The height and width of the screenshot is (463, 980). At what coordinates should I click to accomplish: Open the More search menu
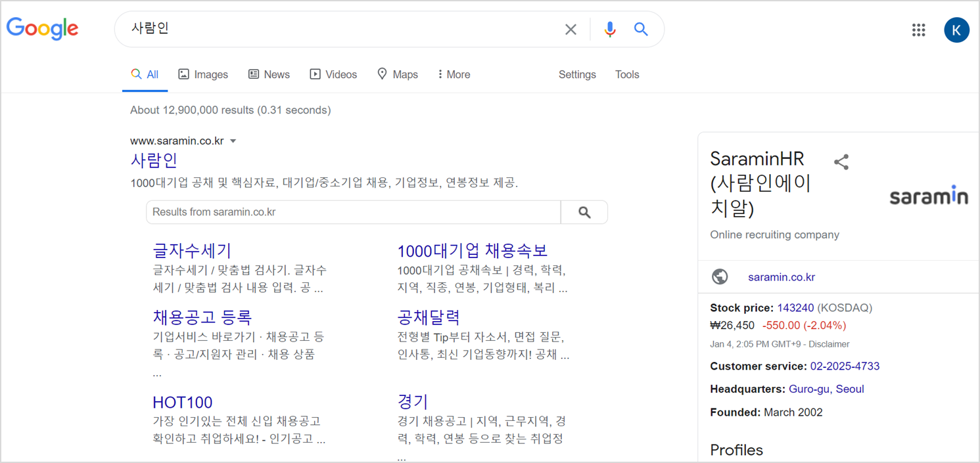[454, 74]
